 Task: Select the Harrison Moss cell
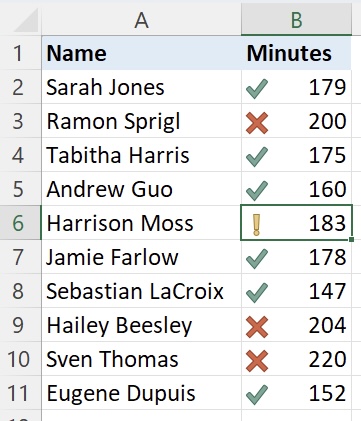[141, 223]
